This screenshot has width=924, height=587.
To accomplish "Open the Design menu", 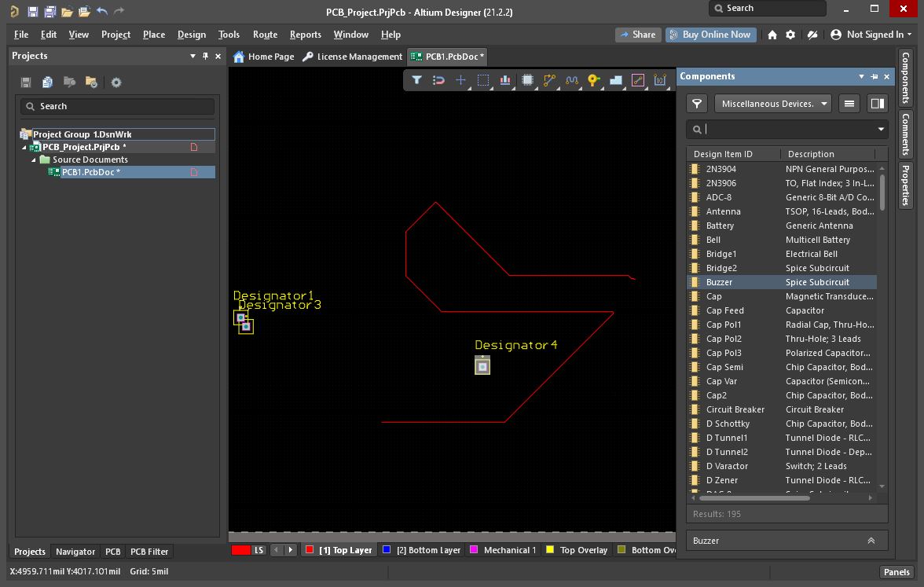I will pyautogui.click(x=191, y=35).
